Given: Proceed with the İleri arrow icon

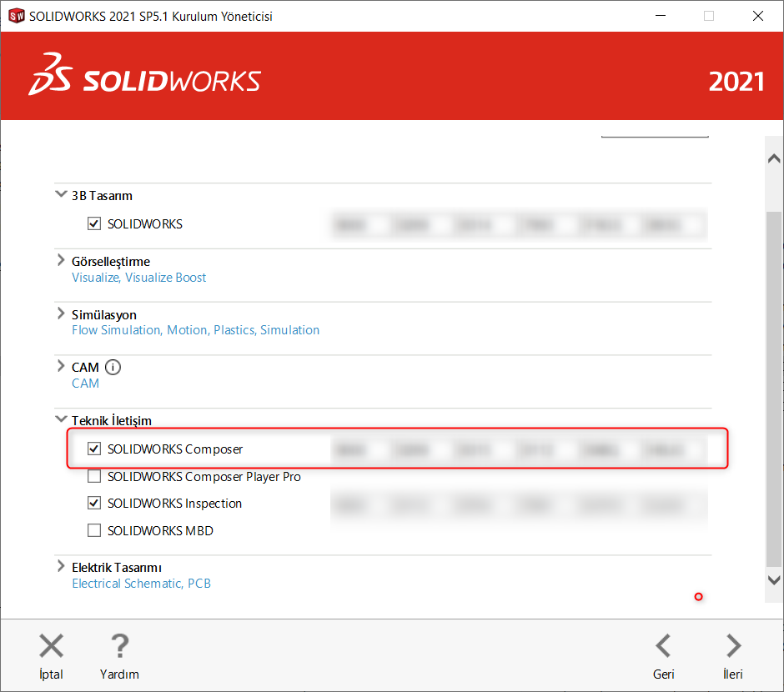Looking at the screenshot, I should click(732, 646).
